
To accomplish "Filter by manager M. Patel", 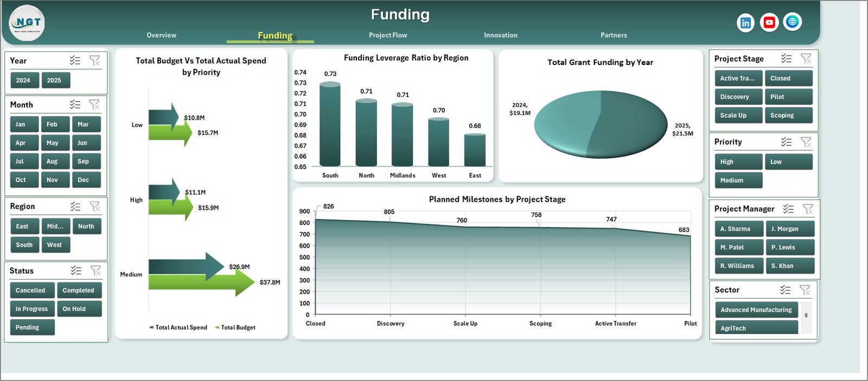I will point(739,247).
